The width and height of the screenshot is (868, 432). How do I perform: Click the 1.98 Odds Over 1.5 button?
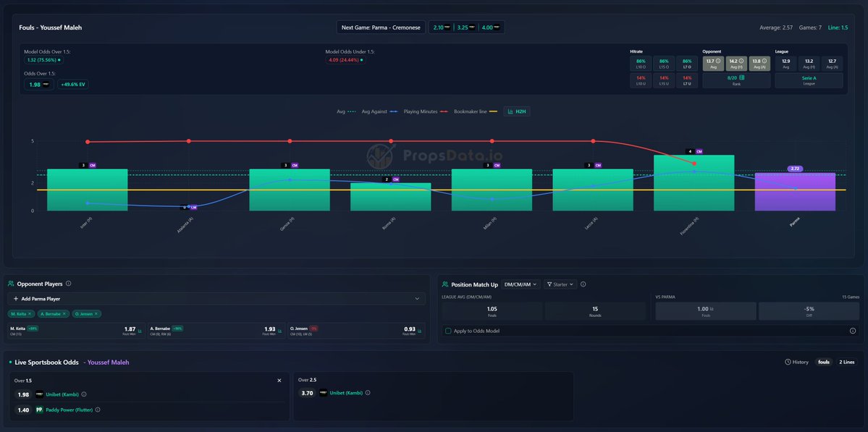coord(32,84)
